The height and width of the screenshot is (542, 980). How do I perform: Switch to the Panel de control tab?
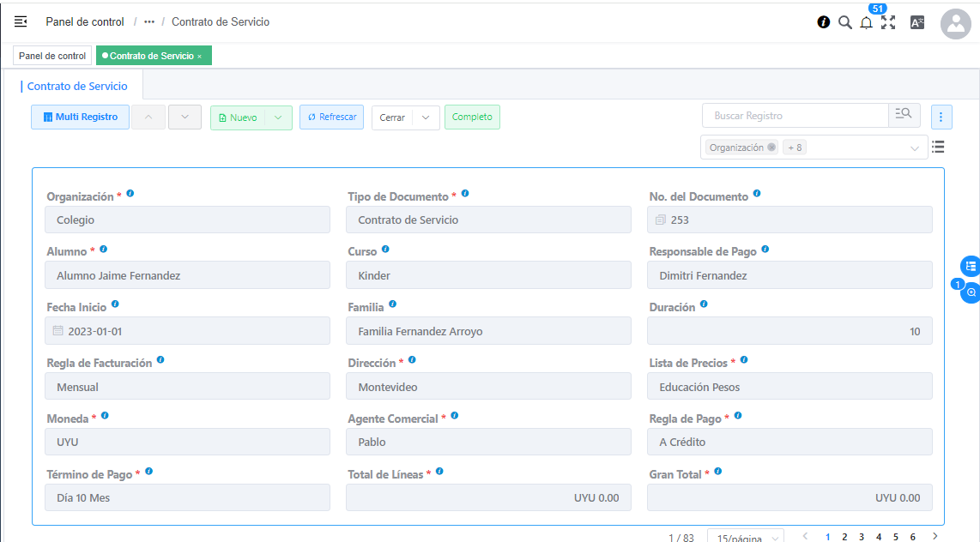[52, 56]
